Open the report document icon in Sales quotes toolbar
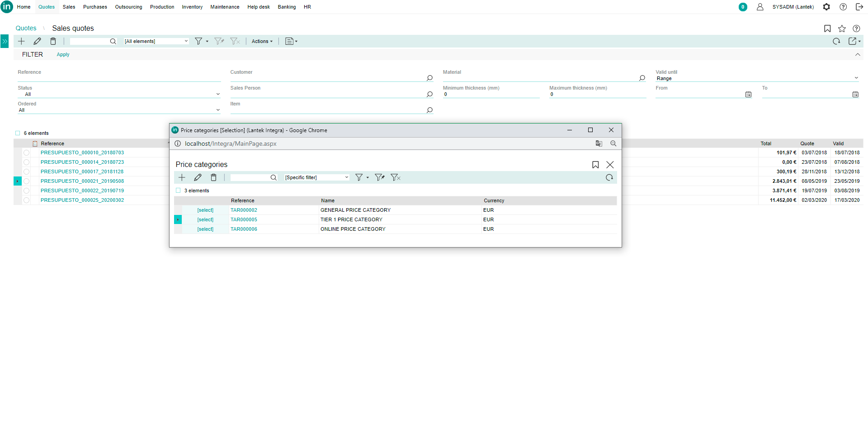Screen dimensions: 868x424 (289, 41)
